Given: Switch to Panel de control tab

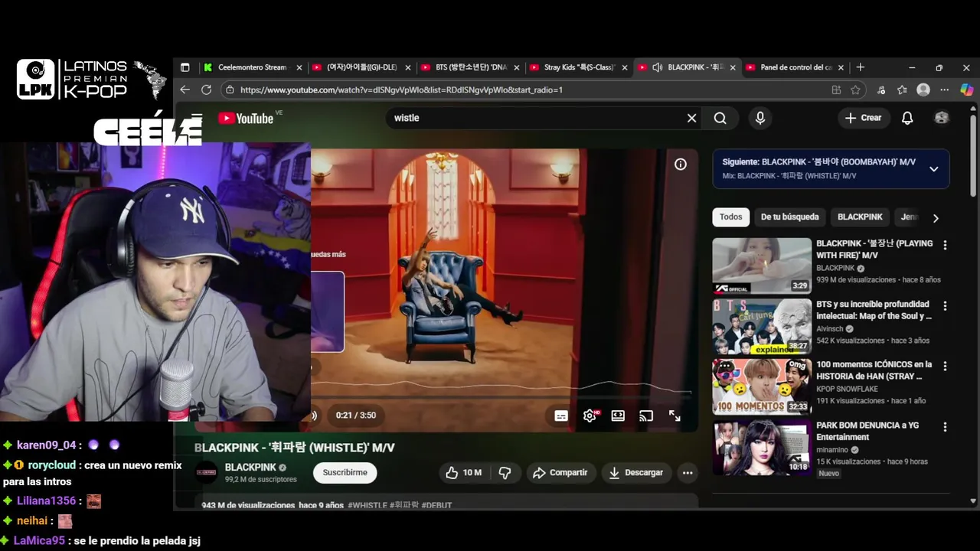Looking at the screenshot, I should coord(796,67).
